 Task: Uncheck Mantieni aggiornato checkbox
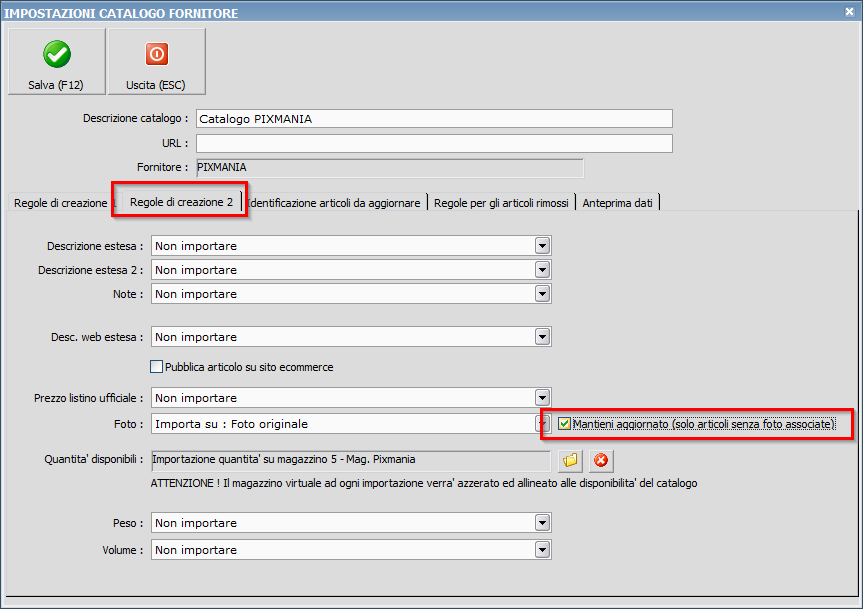point(564,424)
